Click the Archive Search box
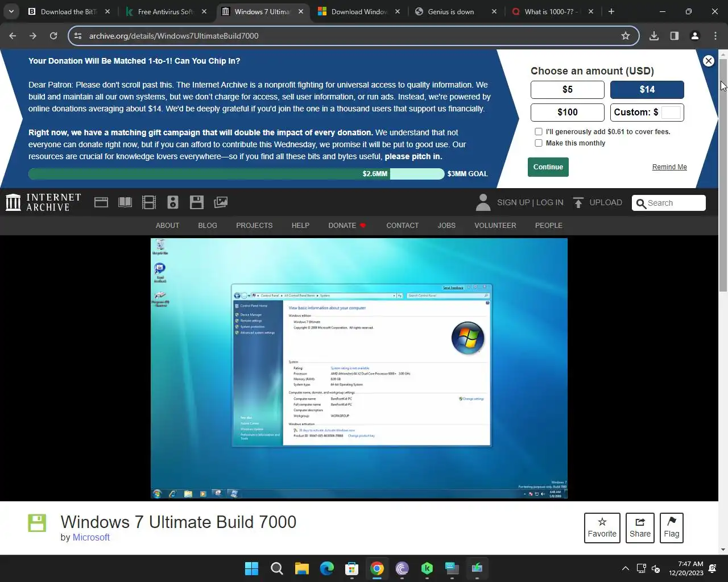This screenshot has height=582, width=728. [x=669, y=203]
